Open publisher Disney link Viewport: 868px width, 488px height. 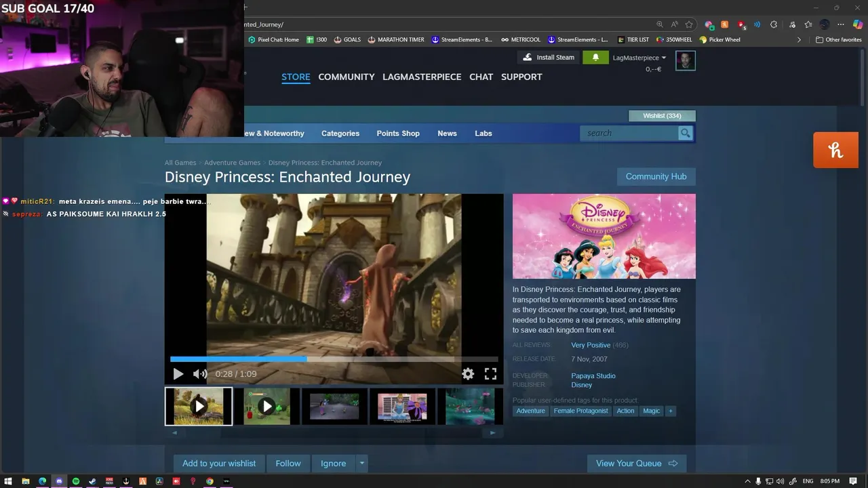point(581,385)
